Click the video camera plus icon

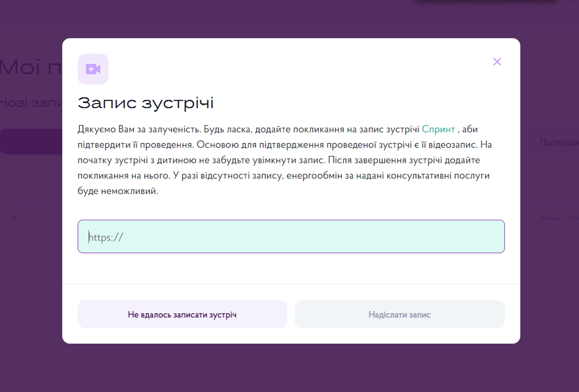pos(93,69)
